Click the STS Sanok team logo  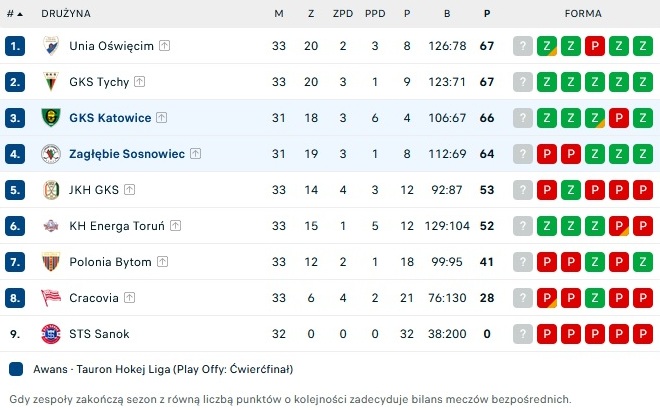pyautogui.click(x=51, y=334)
